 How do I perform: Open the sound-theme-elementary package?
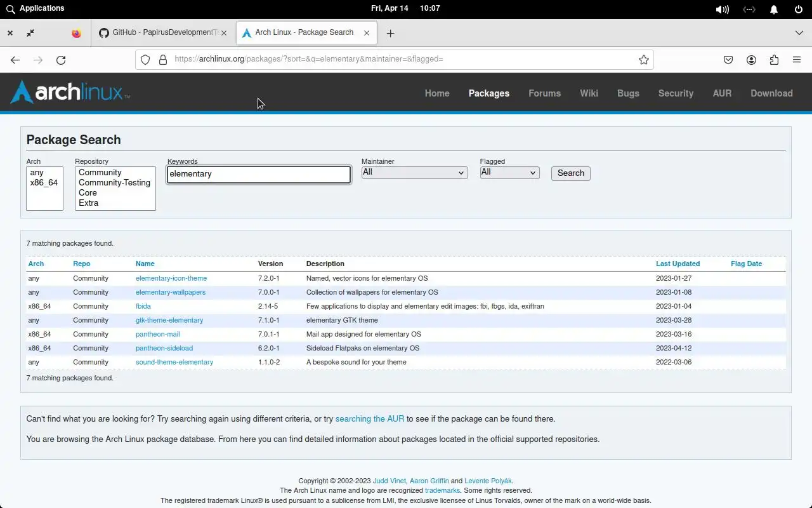pos(174,362)
